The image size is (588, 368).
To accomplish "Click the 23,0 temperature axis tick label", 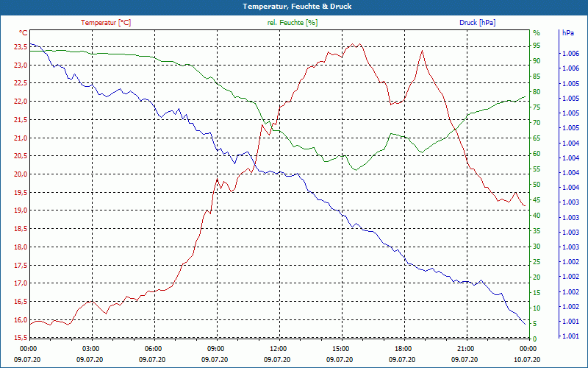I will tap(21, 66).
